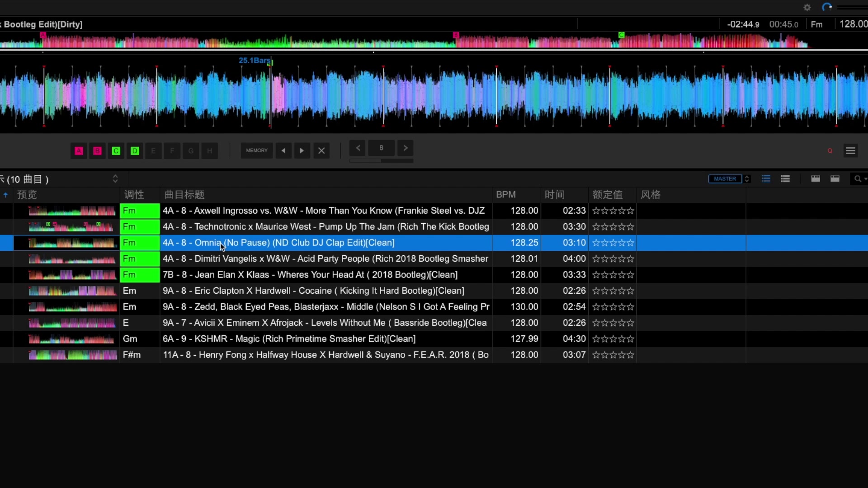Open settings gear icon at top
Image resolution: width=868 pixels, height=488 pixels.
[x=807, y=8]
